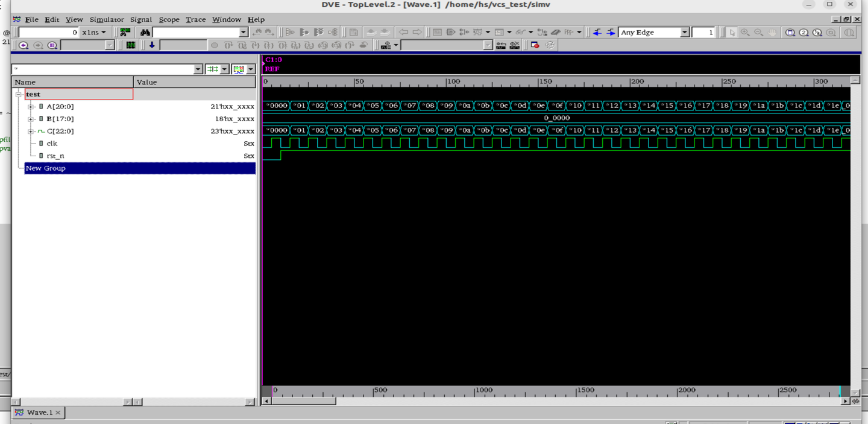Viewport: 868px width, 424px height.
Task: Click the blue search-forward edge arrow
Action: click(x=611, y=32)
